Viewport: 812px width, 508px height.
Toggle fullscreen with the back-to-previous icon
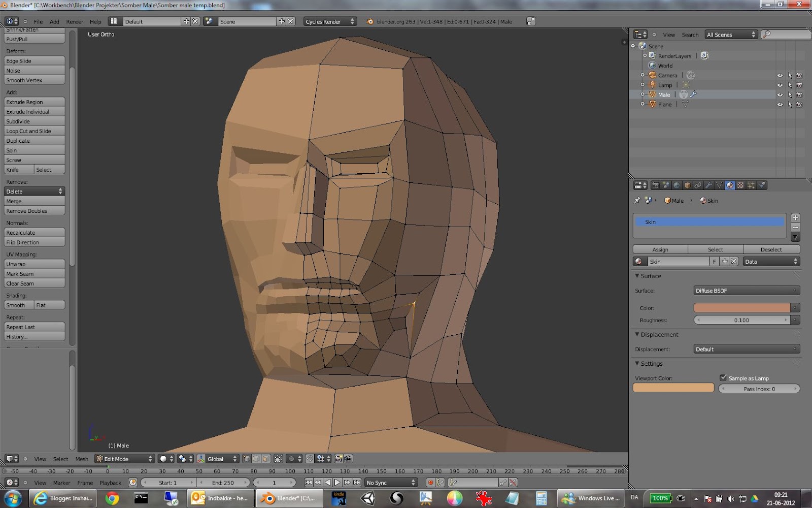pyautogui.click(x=531, y=21)
